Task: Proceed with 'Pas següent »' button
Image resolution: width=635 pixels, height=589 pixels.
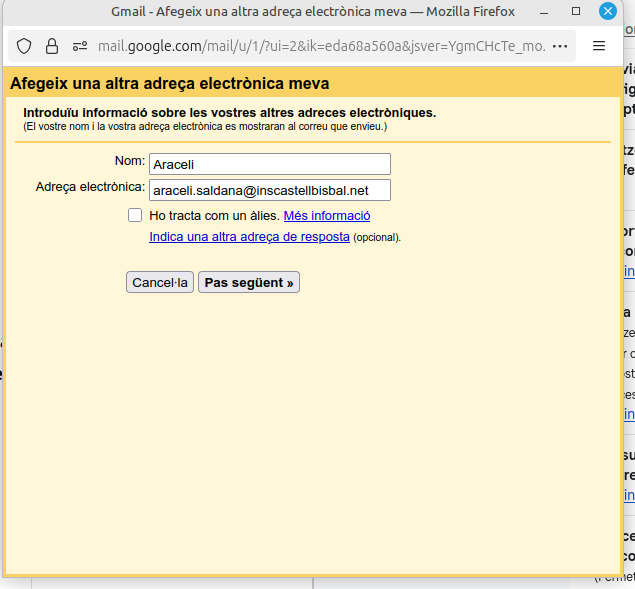Action: 249,283
